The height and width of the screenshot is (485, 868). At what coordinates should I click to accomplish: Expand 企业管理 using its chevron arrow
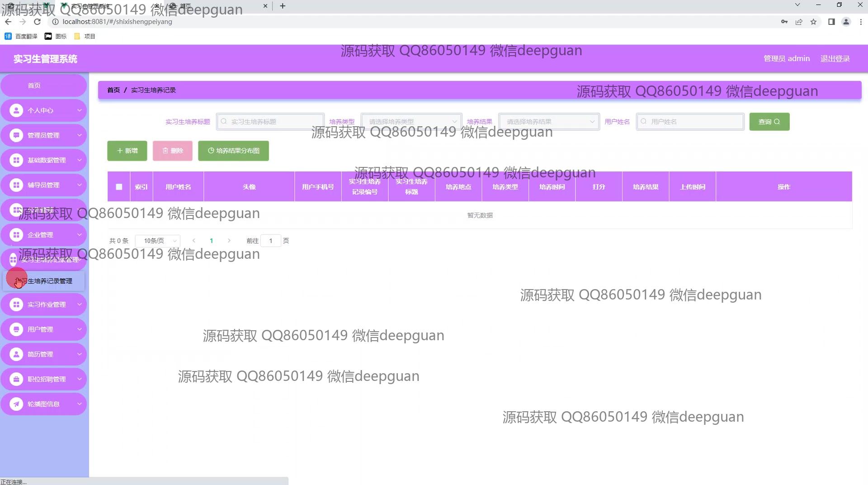coord(79,235)
